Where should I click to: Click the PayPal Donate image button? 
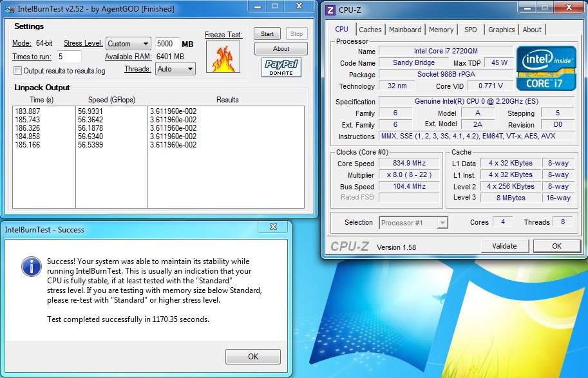click(281, 67)
